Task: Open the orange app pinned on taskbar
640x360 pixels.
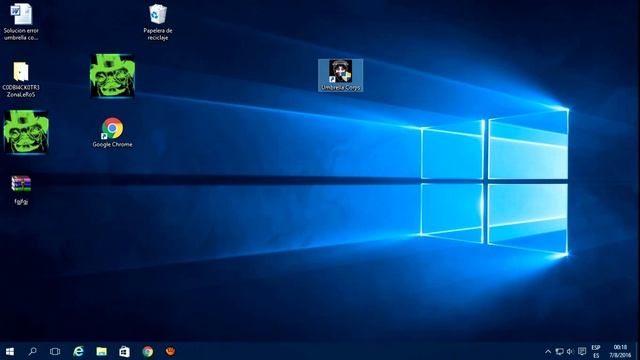Action: point(171,351)
